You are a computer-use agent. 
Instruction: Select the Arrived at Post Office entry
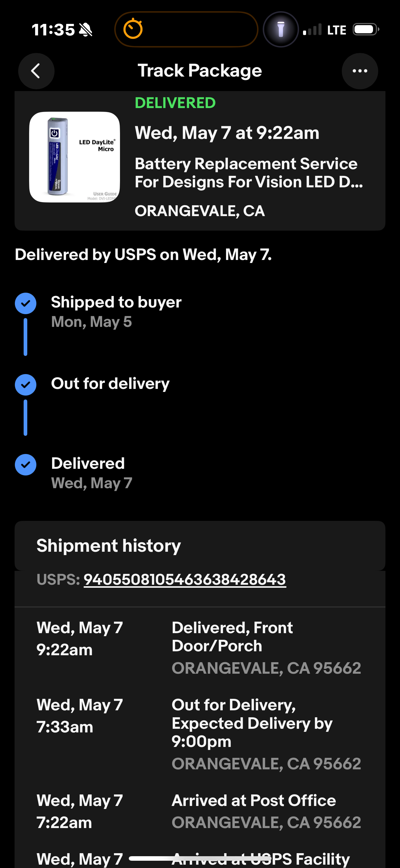click(x=254, y=801)
